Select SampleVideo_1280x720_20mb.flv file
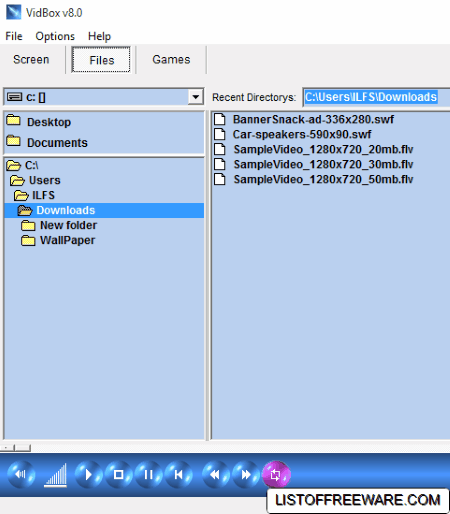 [x=323, y=149]
